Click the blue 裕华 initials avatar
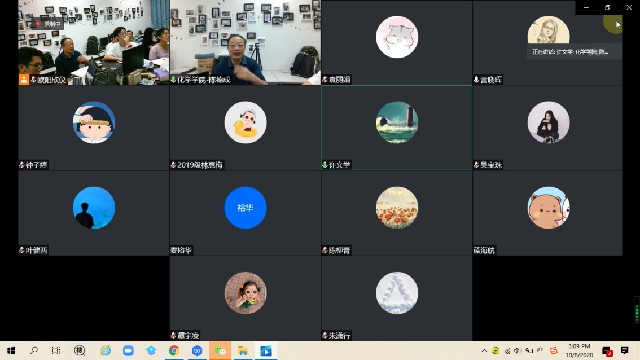Screen dimensions: 640x360 click(x=245, y=208)
